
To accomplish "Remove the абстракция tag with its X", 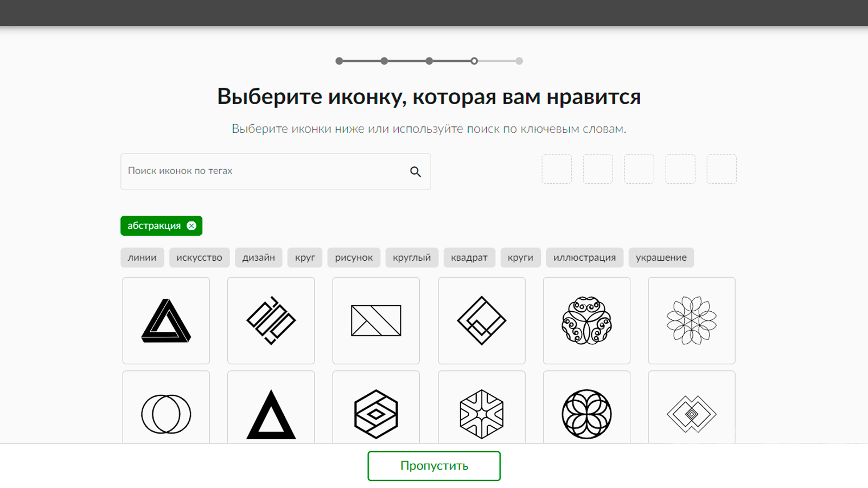I will tap(192, 226).
